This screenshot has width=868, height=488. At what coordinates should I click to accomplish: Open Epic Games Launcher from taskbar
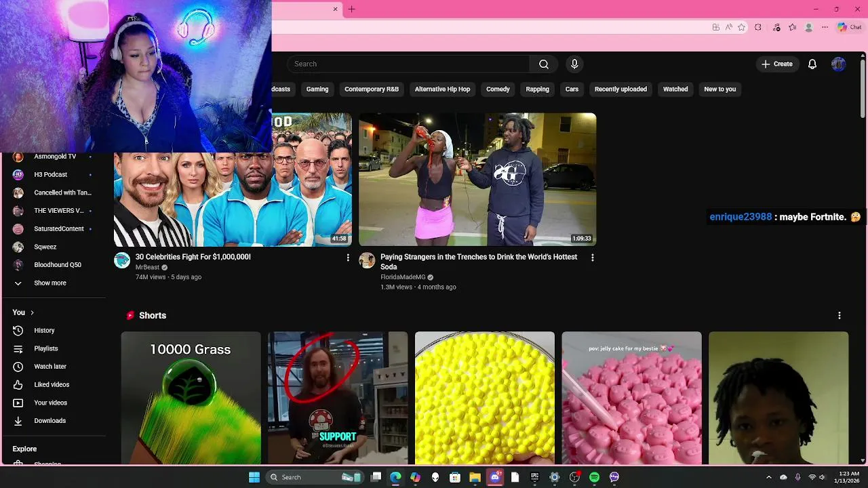534,477
